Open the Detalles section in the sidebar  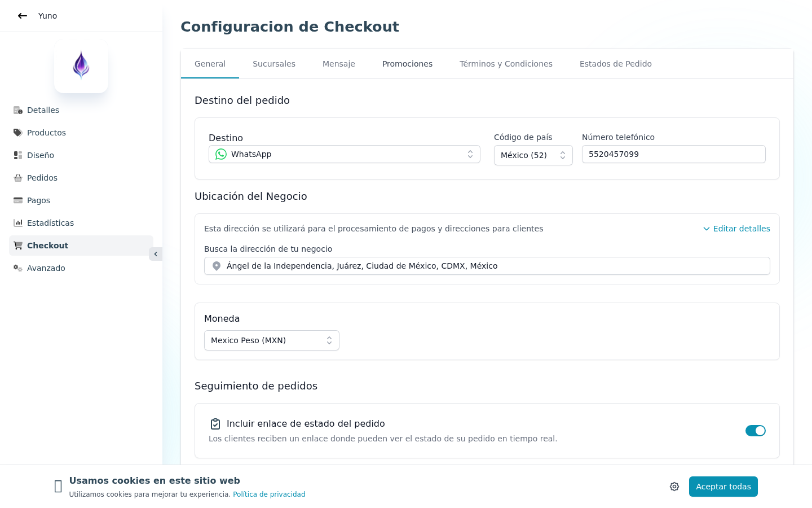point(17,110)
